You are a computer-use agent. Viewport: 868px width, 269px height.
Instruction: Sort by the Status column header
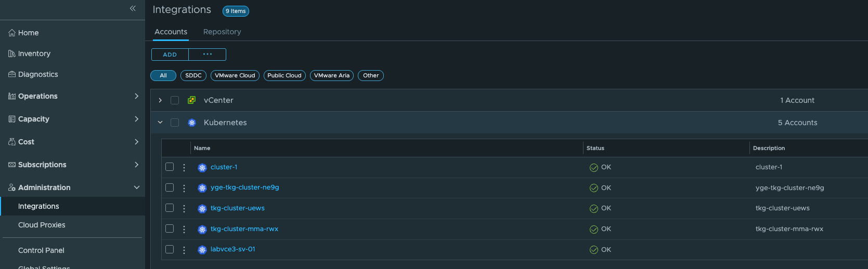coord(595,148)
